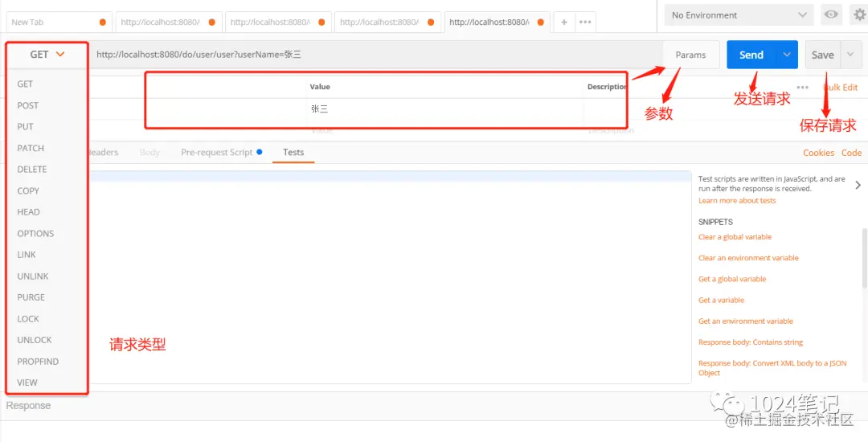Open the Code link
Screen dimensions: 868x442
coord(851,153)
